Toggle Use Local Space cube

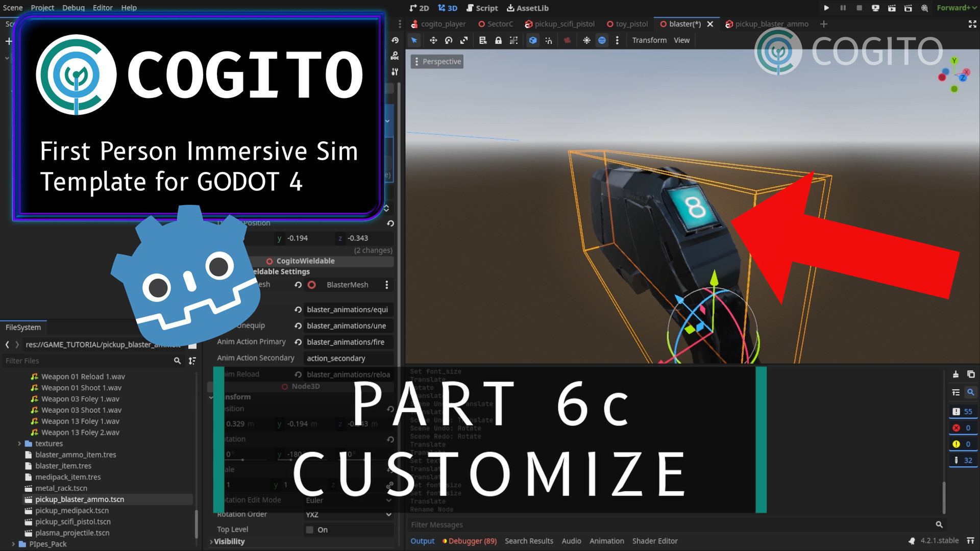tap(533, 40)
